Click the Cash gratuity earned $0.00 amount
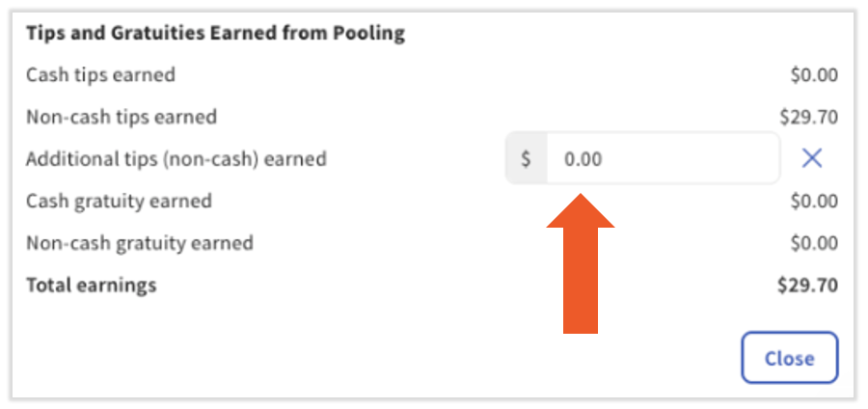 [814, 201]
